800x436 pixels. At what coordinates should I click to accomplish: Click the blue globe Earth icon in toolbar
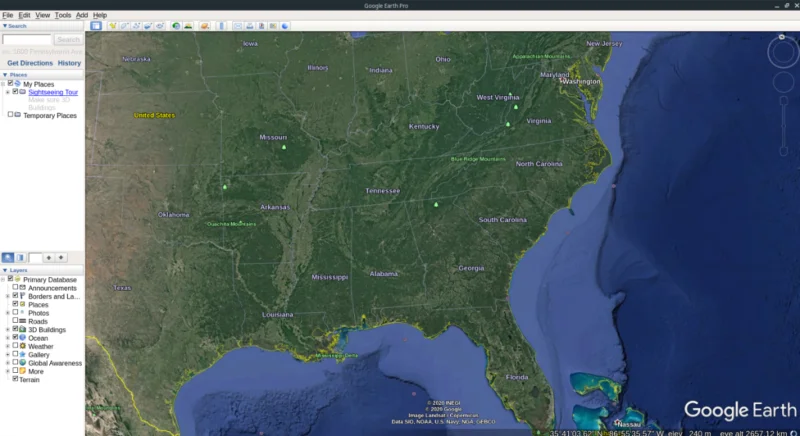pos(285,25)
